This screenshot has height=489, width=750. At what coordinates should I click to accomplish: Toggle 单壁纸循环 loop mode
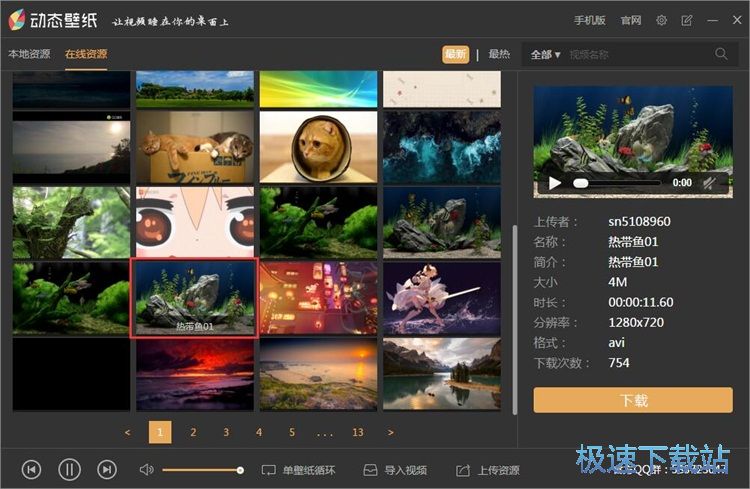point(298,470)
